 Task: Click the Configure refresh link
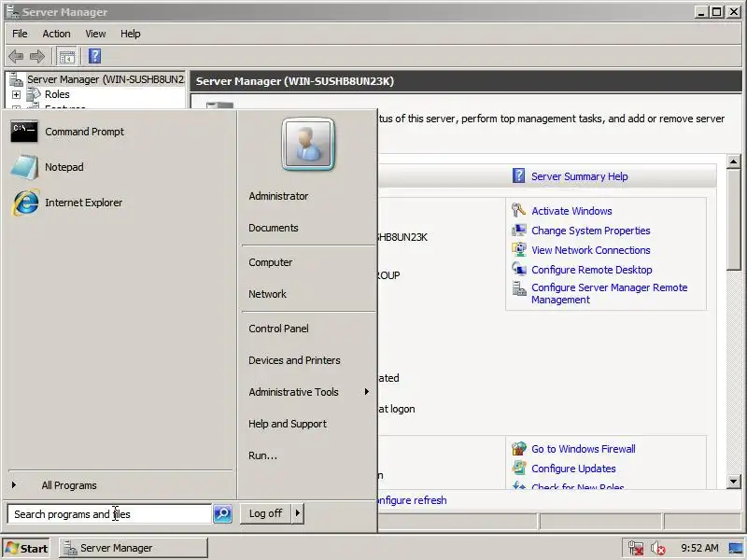pyautogui.click(x=413, y=500)
